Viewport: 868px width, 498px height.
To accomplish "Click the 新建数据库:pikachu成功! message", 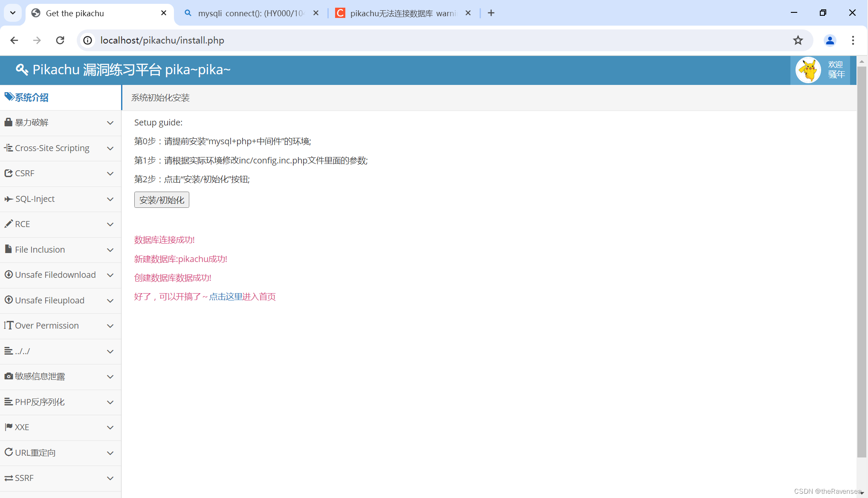I will (181, 259).
